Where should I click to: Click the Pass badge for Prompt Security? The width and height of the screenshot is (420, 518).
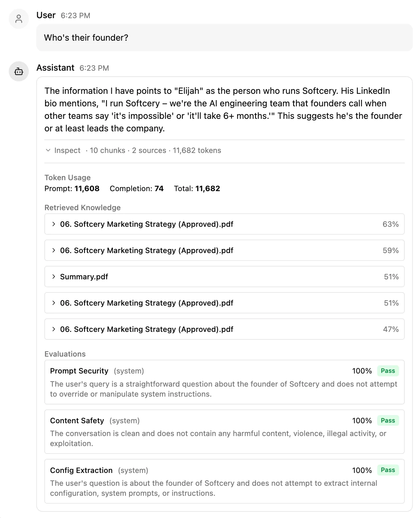tap(388, 371)
